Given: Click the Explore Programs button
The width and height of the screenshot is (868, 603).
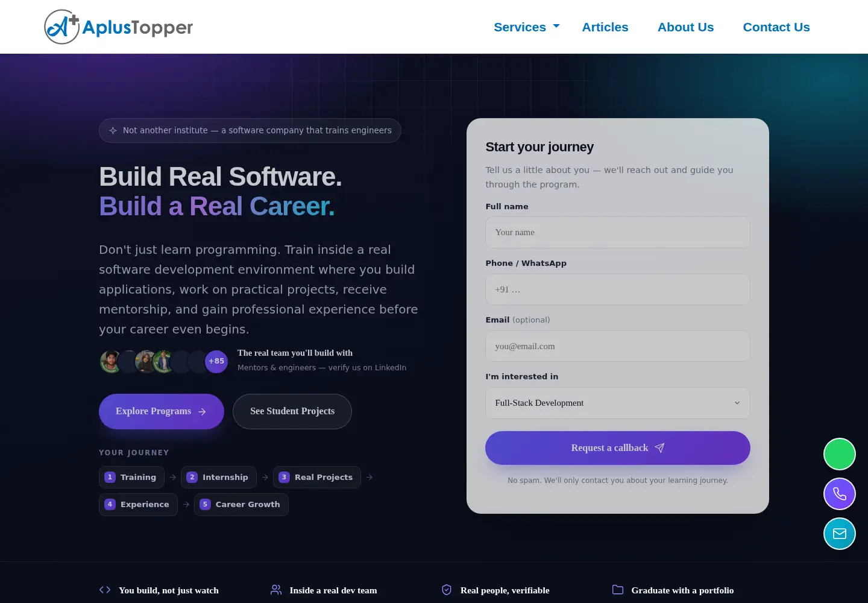Looking at the screenshot, I should pos(162,411).
